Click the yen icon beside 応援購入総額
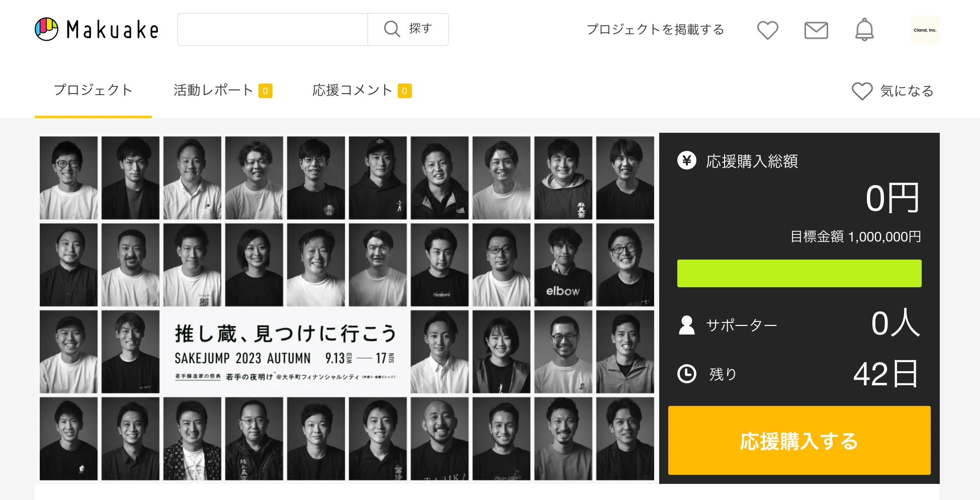 point(687,161)
